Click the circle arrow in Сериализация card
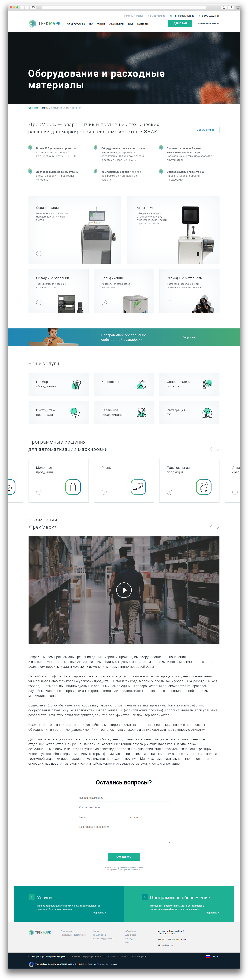 pyautogui.click(x=39, y=253)
